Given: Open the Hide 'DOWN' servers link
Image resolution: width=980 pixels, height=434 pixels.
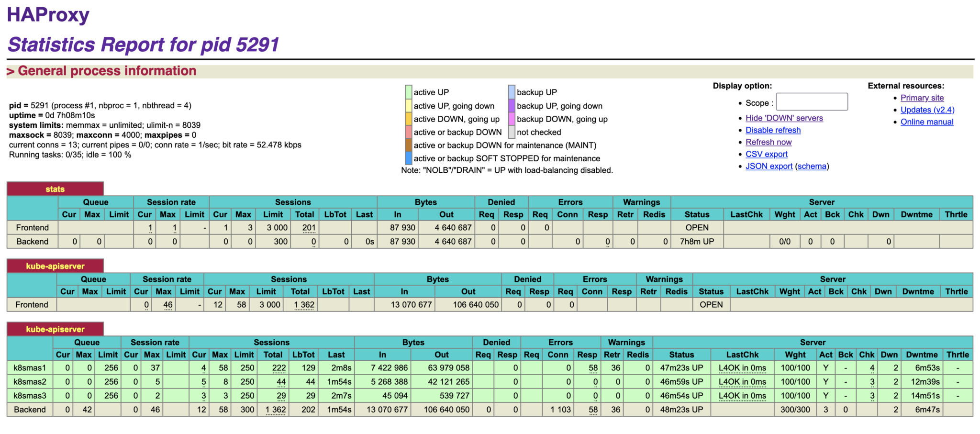Looking at the screenshot, I should [784, 118].
